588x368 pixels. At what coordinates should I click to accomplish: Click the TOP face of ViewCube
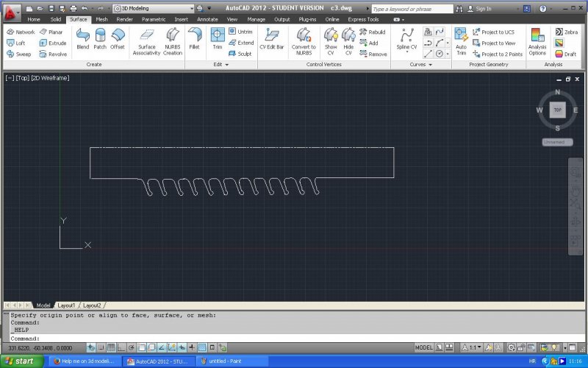point(557,110)
